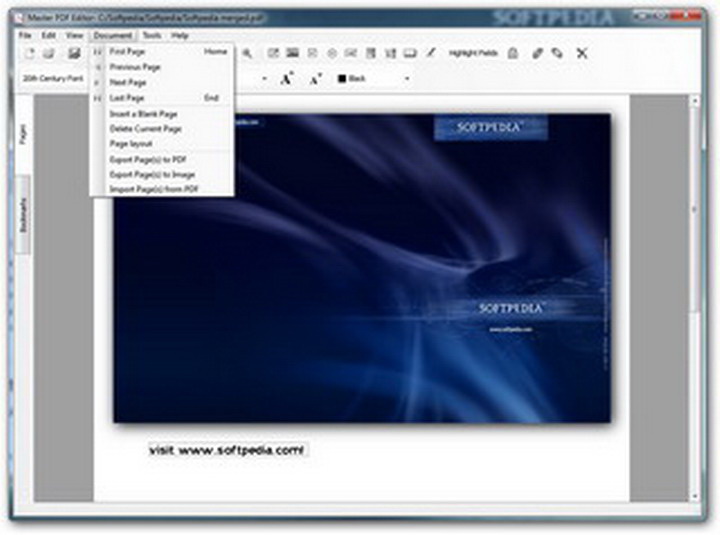Click the New document toolbar icon
Screen dimensions: 720x535
click(x=30, y=53)
